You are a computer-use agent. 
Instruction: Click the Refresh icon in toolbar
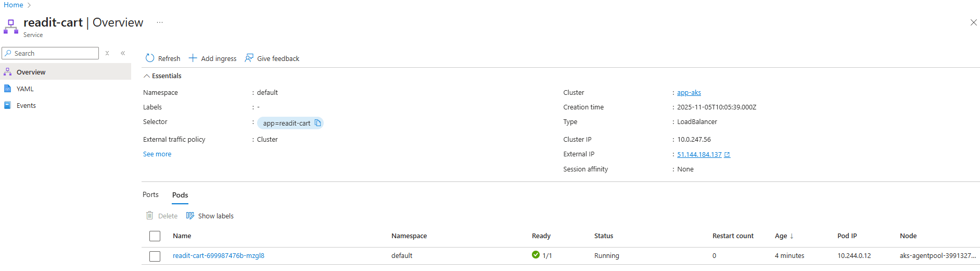click(150, 58)
